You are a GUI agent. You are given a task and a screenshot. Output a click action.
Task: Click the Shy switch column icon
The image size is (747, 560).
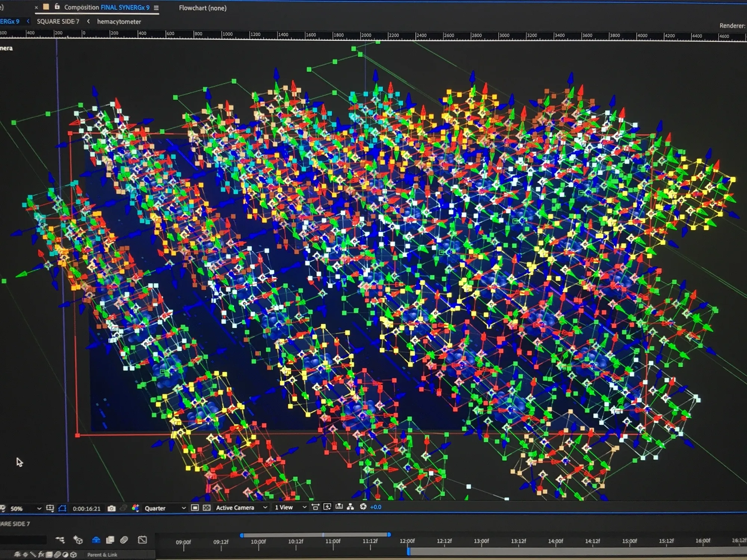tap(18, 555)
